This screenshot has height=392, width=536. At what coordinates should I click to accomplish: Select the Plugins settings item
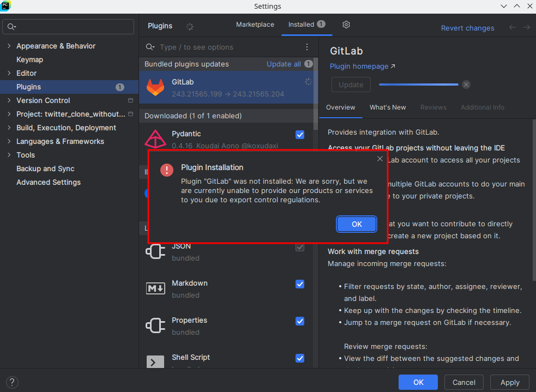(x=69, y=87)
